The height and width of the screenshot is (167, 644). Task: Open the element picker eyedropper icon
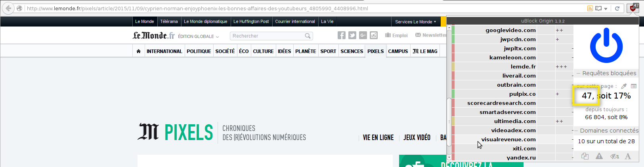pos(624,86)
